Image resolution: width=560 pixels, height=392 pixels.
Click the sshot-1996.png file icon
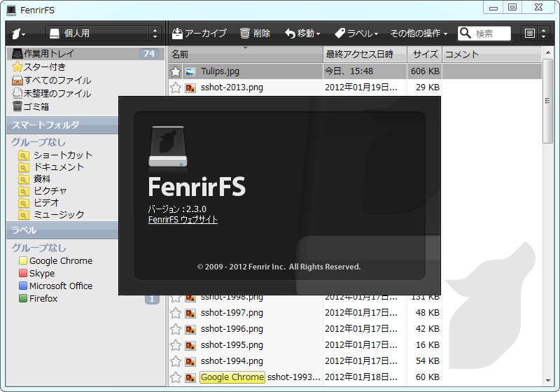pos(190,329)
